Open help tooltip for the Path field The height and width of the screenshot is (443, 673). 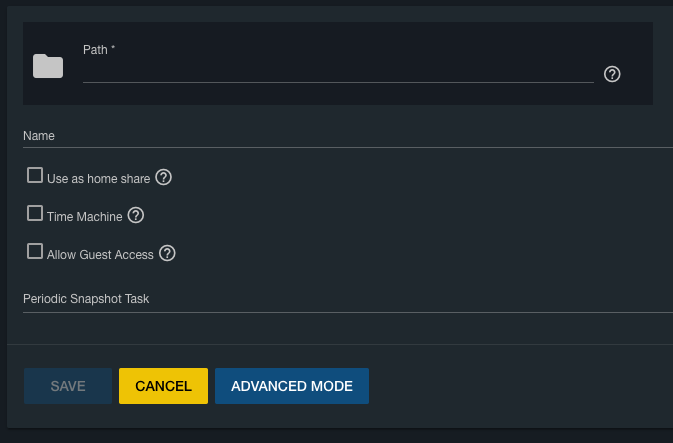coord(613,74)
